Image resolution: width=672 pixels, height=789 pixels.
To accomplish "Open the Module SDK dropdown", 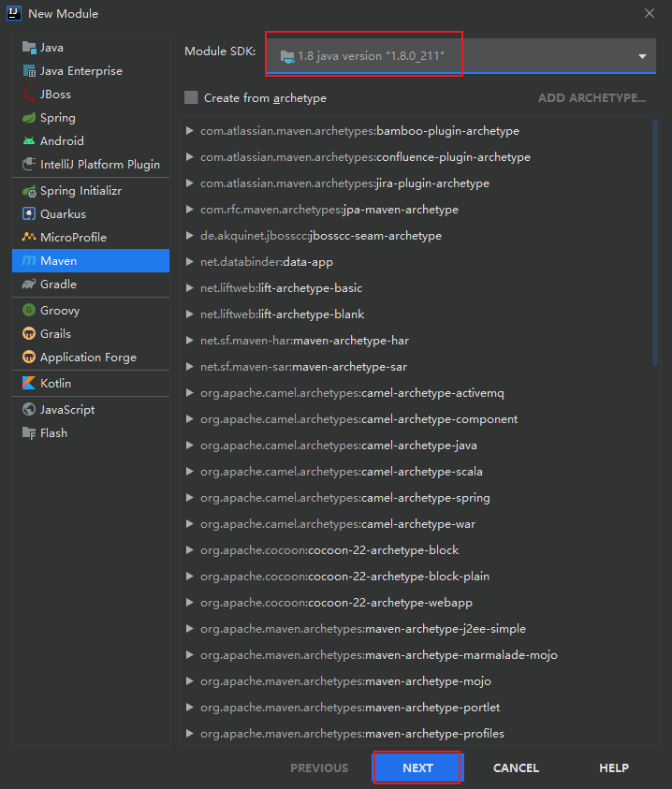I will pos(642,56).
